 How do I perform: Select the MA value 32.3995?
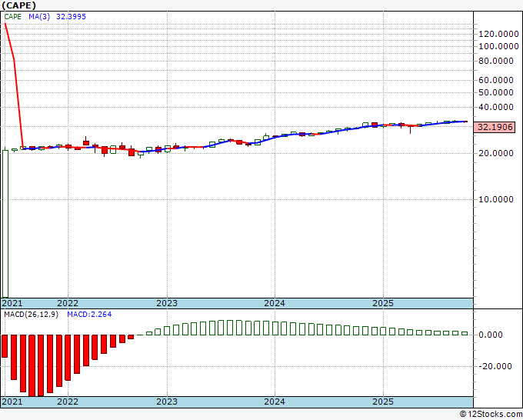pos(71,17)
